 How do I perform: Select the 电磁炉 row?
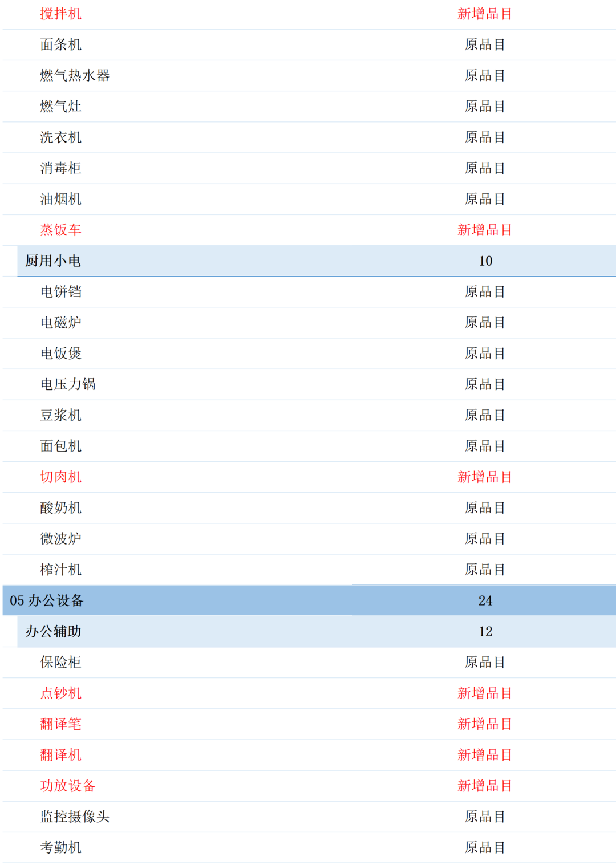pyautogui.click(x=60, y=322)
